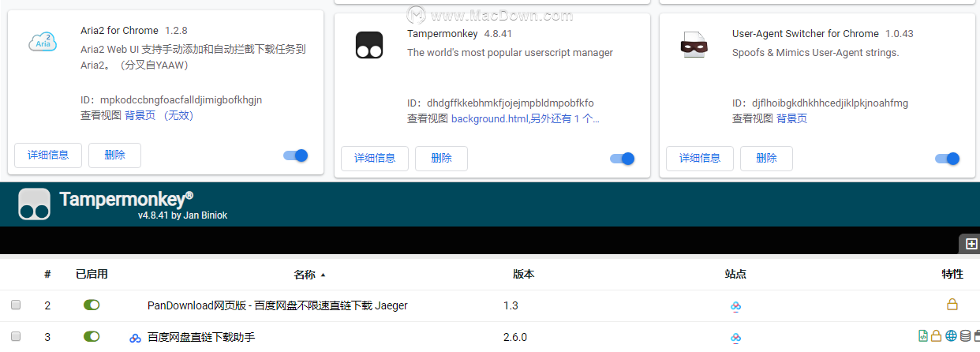This screenshot has width=980, height=352.
Task: Click version 1.3 of PanDownload script
Action: click(x=511, y=305)
